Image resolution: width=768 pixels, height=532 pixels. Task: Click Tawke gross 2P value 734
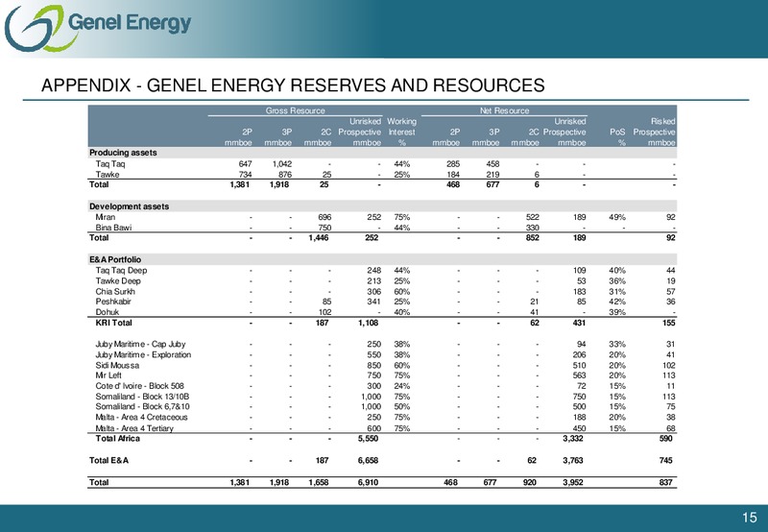pos(245,175)
